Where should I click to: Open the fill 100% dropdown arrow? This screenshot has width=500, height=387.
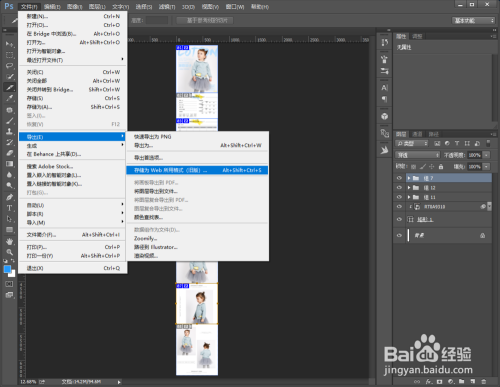pyautogui.click(x=487, y=166)
